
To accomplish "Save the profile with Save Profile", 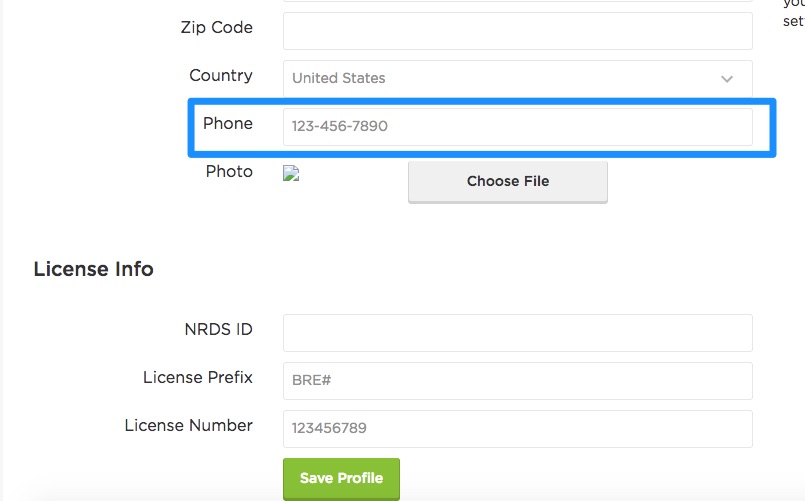I will point(341,478).
